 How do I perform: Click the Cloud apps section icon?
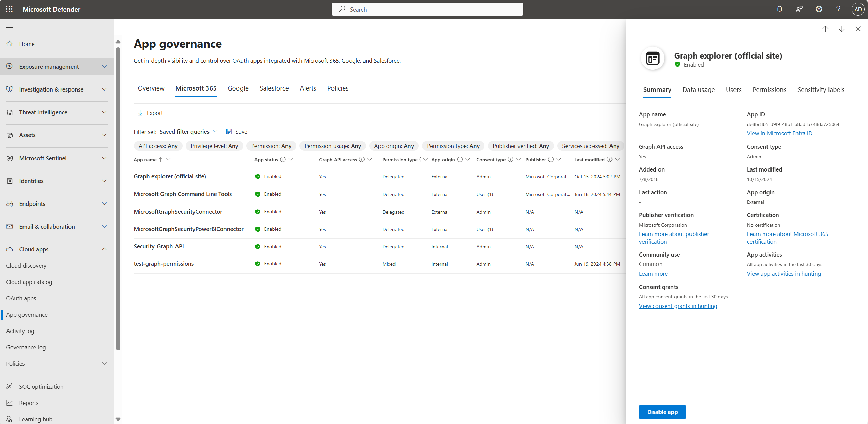(10, 249)
